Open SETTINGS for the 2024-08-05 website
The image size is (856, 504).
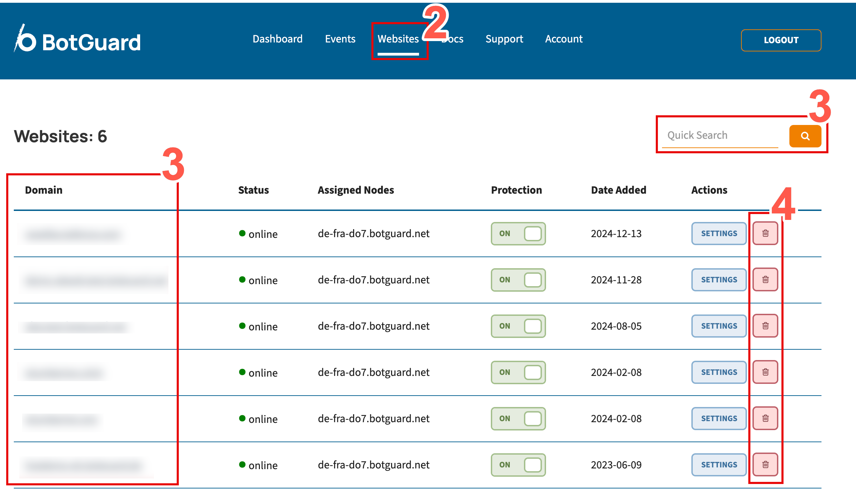(x=719, y=326)
